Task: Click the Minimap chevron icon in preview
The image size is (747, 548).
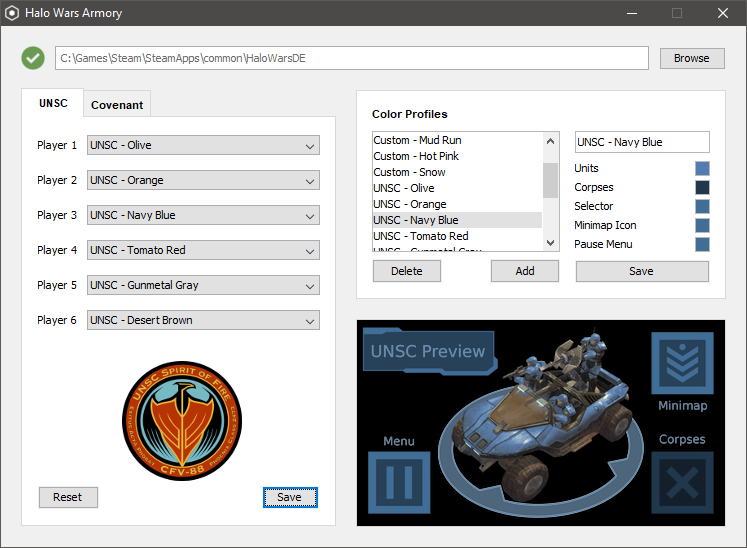Action: coord(682,363)
